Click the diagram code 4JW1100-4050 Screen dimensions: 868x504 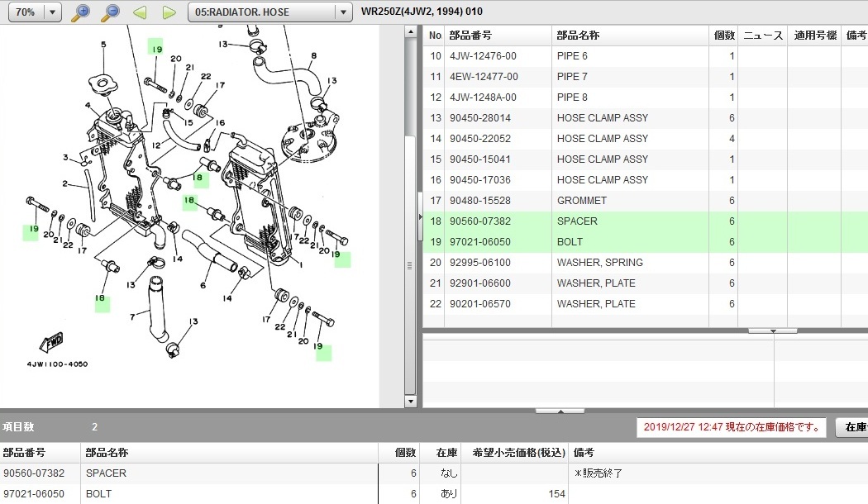coord(57,364)
